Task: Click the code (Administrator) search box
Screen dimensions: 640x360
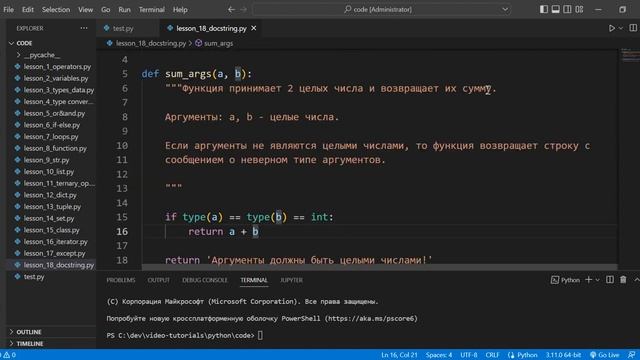Action: [x=382, y=9]
